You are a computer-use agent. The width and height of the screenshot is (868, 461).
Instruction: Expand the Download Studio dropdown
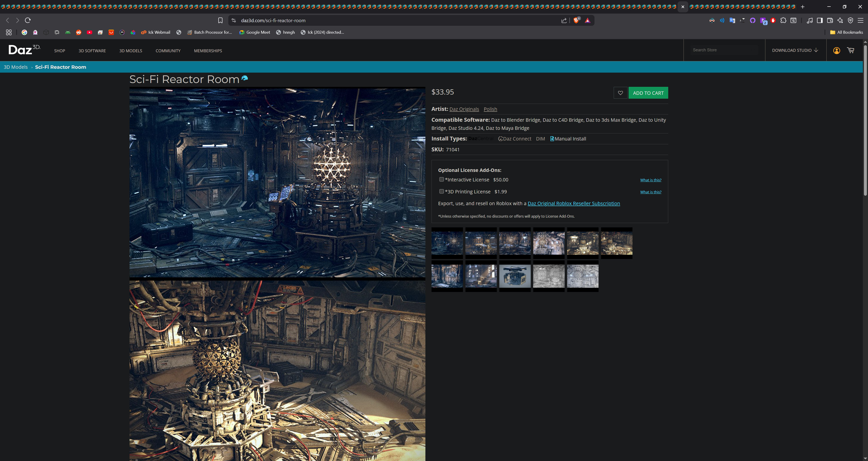[795, 50]
